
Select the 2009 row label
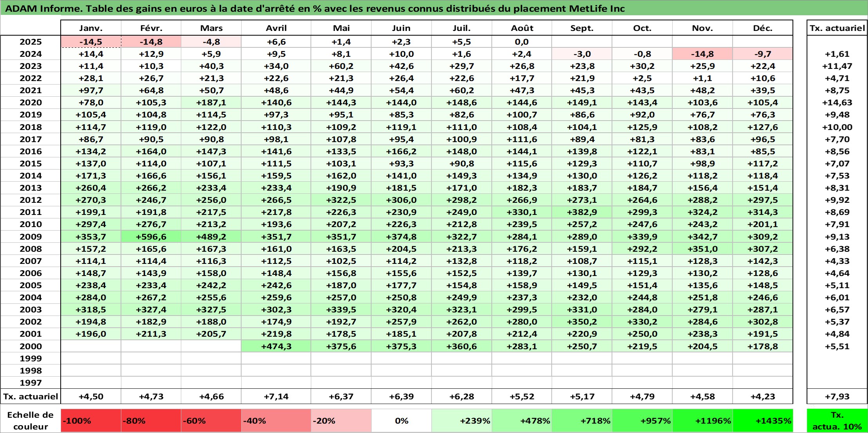coord(31,237)
